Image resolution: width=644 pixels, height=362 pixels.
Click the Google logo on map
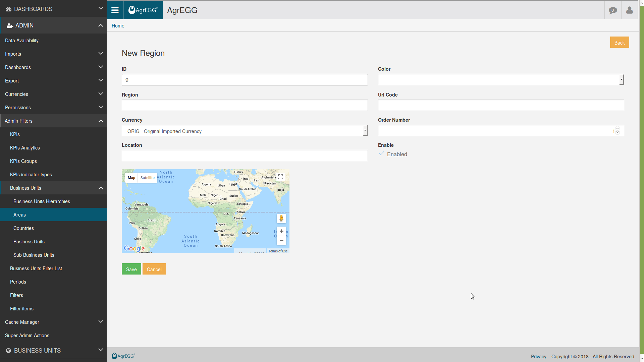134,248
